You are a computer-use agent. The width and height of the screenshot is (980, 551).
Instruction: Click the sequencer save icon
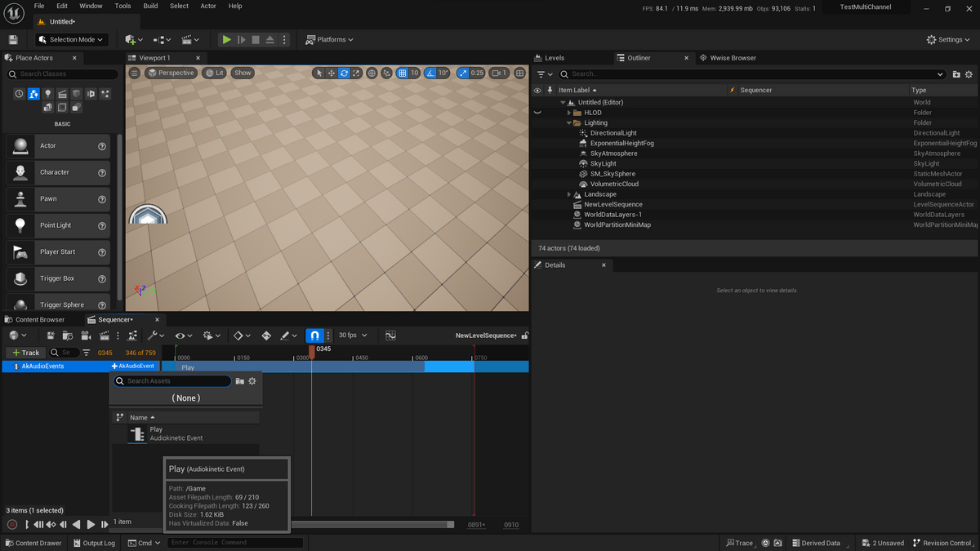pyautogui.click(x=51, y=335)
